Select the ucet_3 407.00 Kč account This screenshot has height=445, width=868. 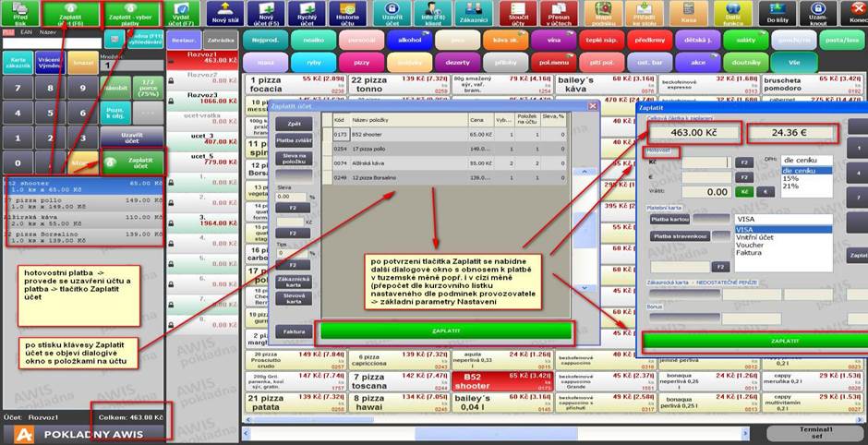pyautogui.click(x=202, y=138)
